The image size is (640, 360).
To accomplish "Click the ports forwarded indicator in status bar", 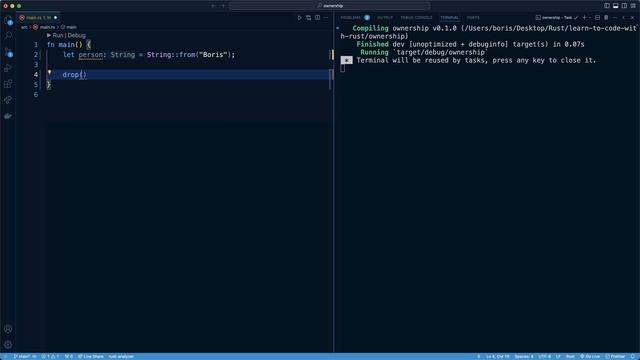I will 69,356.
